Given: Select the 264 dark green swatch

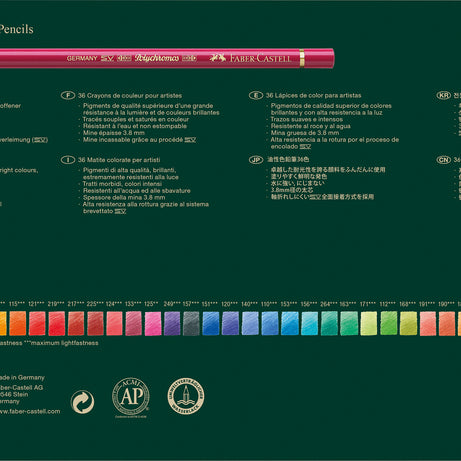Looking at the screenshot, I should 329,323.
